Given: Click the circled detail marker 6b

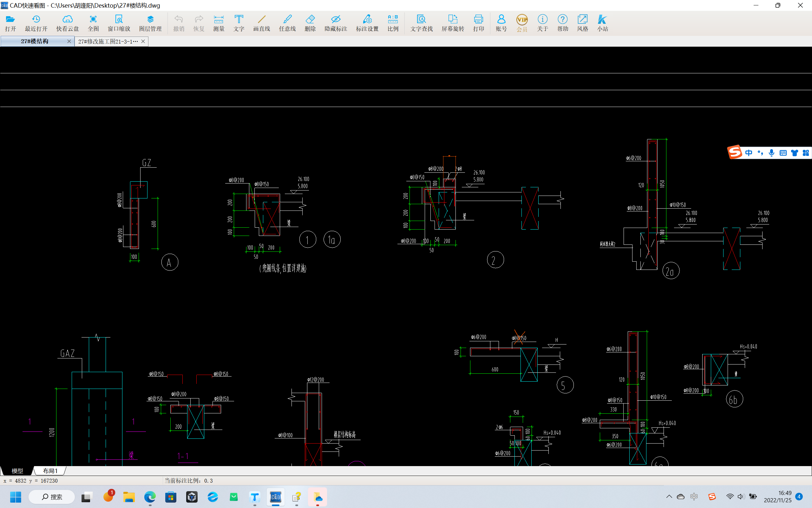Looking at the screenshot, I should (734, 399).
